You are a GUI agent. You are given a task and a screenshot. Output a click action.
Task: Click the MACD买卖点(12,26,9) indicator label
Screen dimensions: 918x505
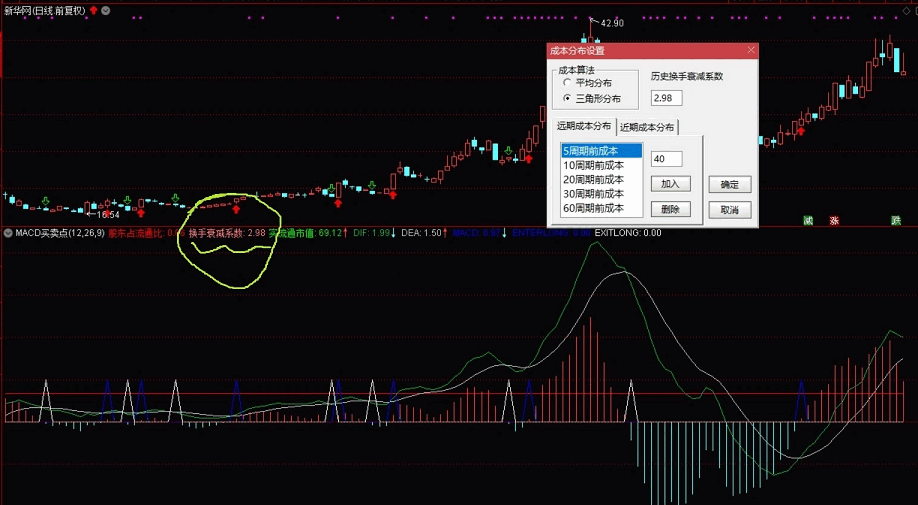coord(60,233)
